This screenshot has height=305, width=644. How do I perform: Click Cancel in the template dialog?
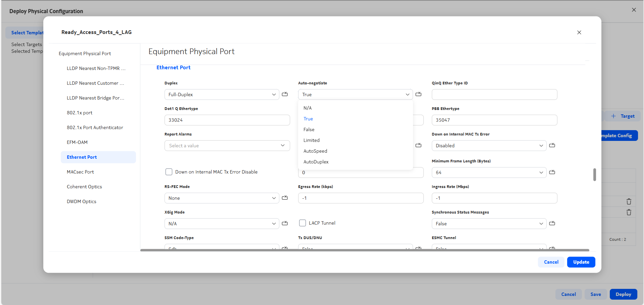click(551, 262)
